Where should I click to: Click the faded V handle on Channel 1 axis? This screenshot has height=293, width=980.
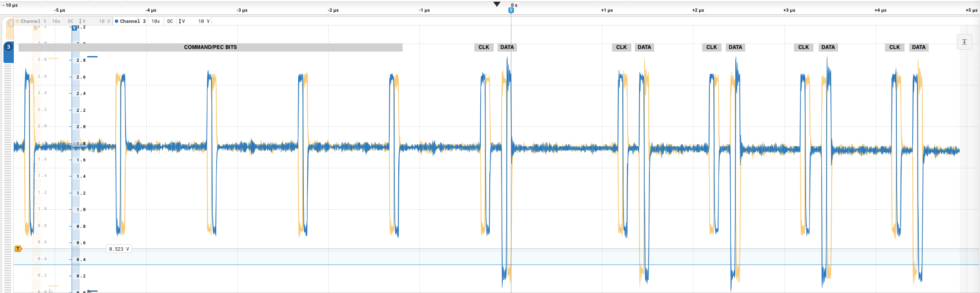(x=35, y=28)
